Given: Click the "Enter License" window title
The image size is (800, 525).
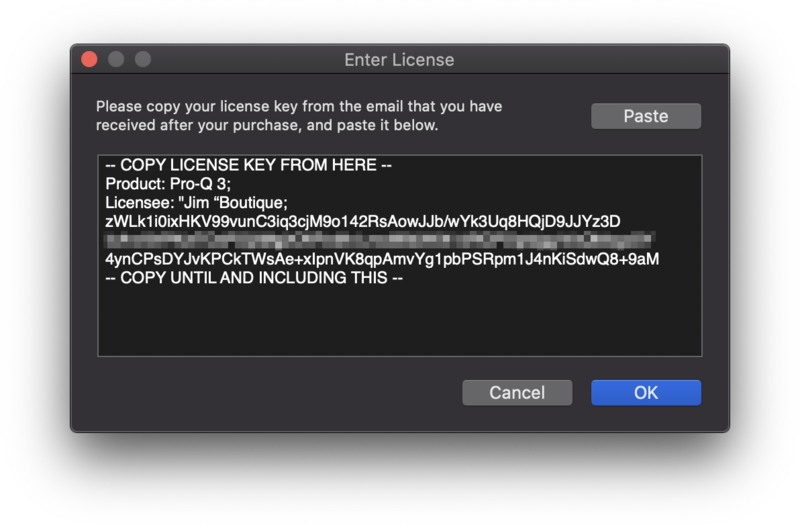Looking at the screenshot, I should click(399, 60).
